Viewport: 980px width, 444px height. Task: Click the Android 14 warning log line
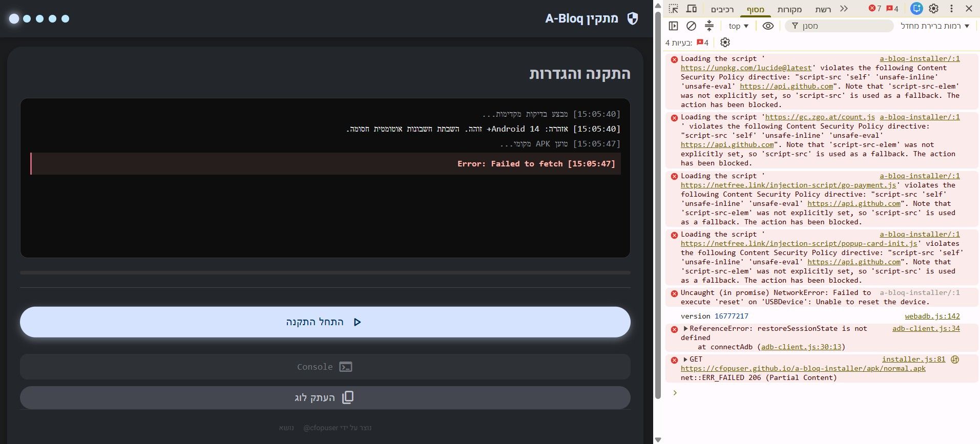483,129
